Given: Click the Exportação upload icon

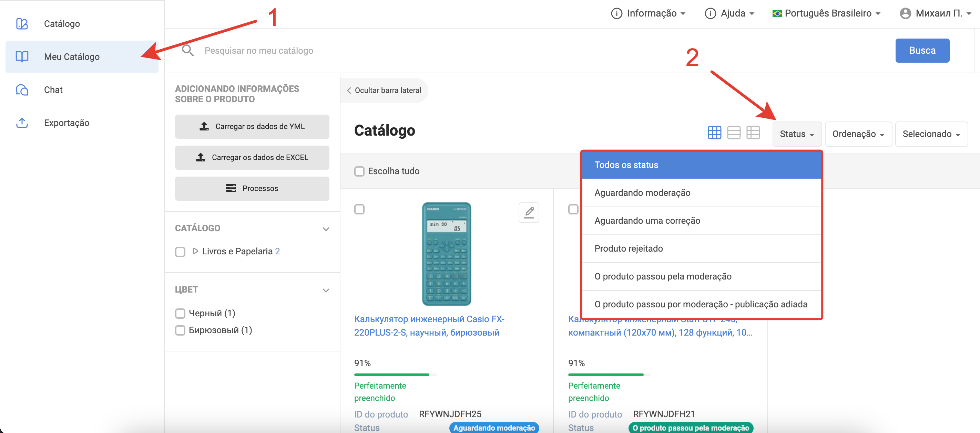Looking at the screenshot, I should pyautogui.click(x=22, y=123).
